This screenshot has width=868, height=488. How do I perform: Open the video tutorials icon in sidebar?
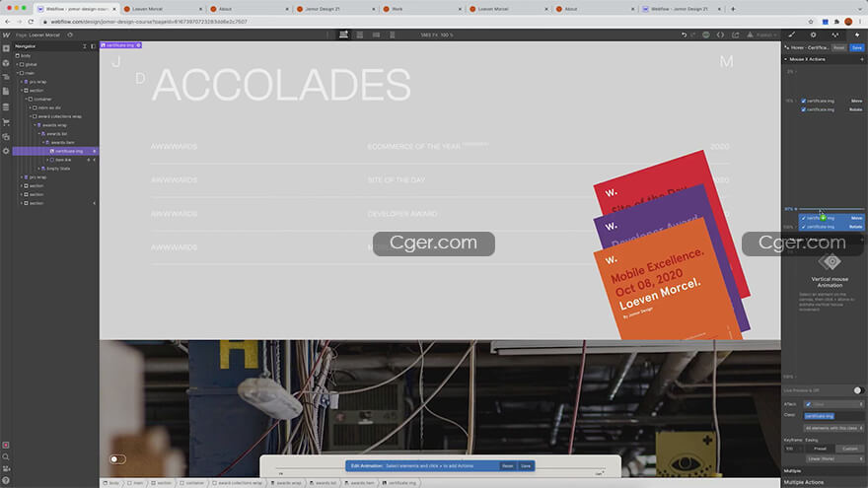pyautogui.click(x=6, y=468)
